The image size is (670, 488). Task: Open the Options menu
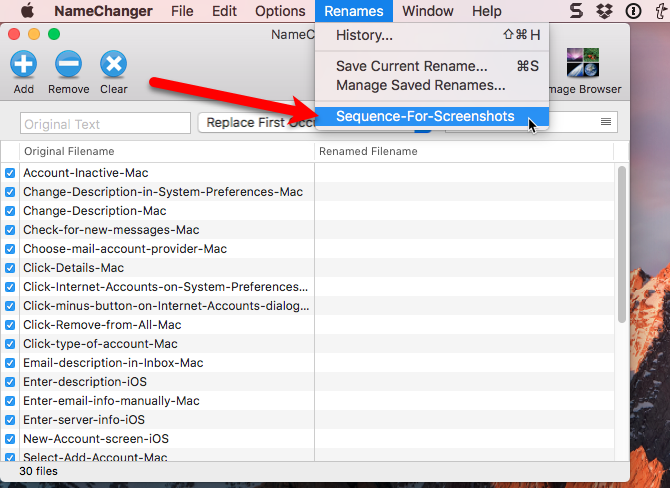[280, 11]
